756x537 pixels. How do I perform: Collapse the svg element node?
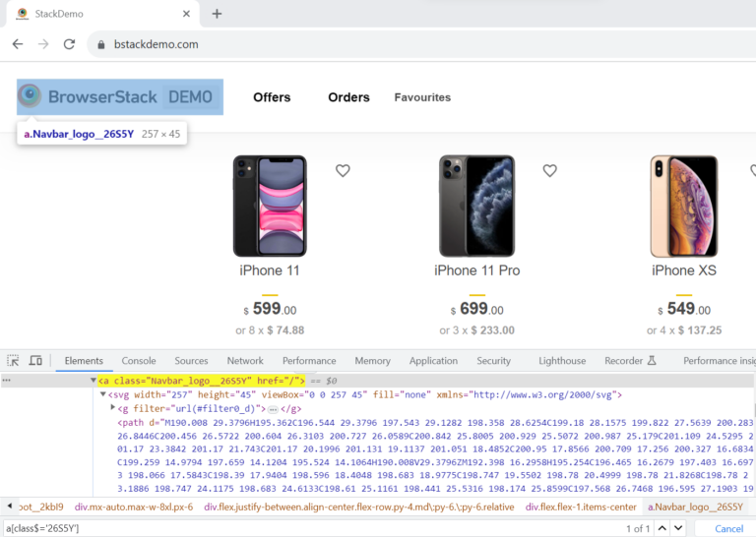click(103, 394)
